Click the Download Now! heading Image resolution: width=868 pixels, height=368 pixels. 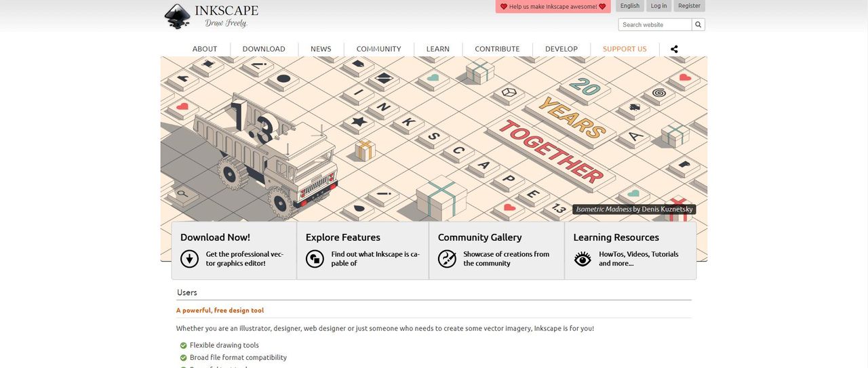(x=215, y=237)
